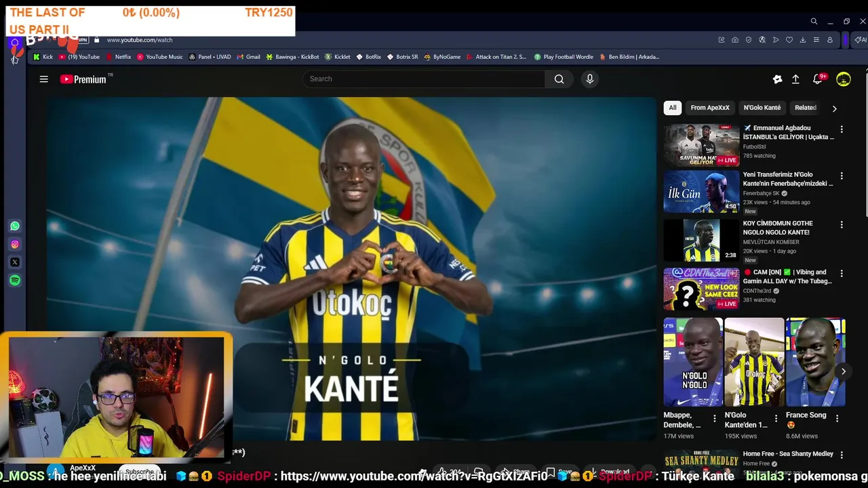The height and width of the screenshot is (488, 868).
Task: Open options for Mbappe, Dembele short
Action: click(714, 419)
